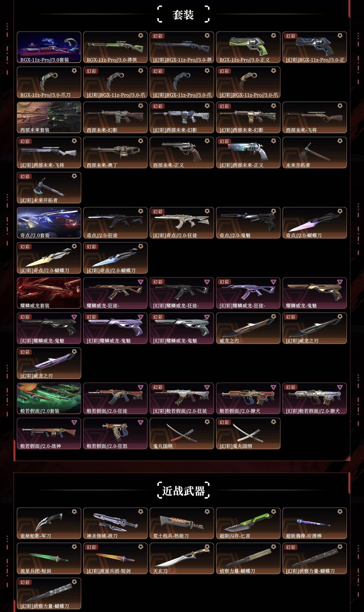This screenshot has height=612, width=364.
Task: Click the [幻彩]未来开拓者 axe card
Action: tap(49, 188)
